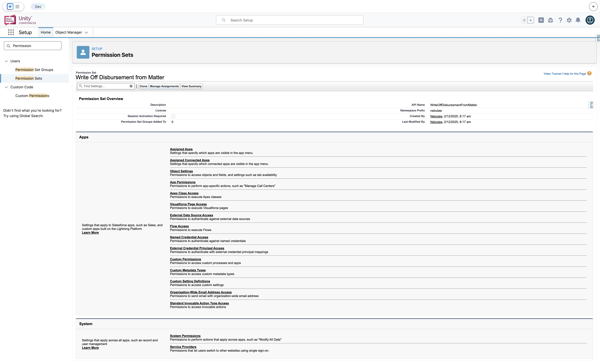Click Learn More under Apps description
The image size is (600, 364).
[x=90, y=233]
